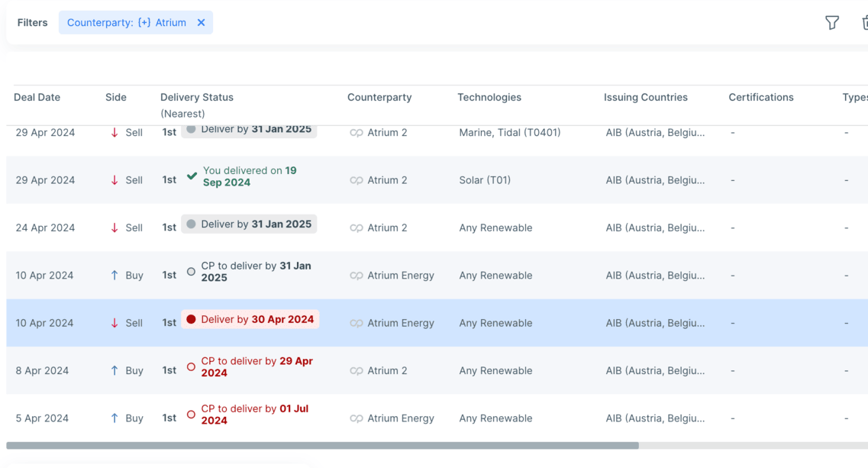This screenshot has height=468, width=868.
Task: Sort by Deal Date column header
Action: [37, 98]
